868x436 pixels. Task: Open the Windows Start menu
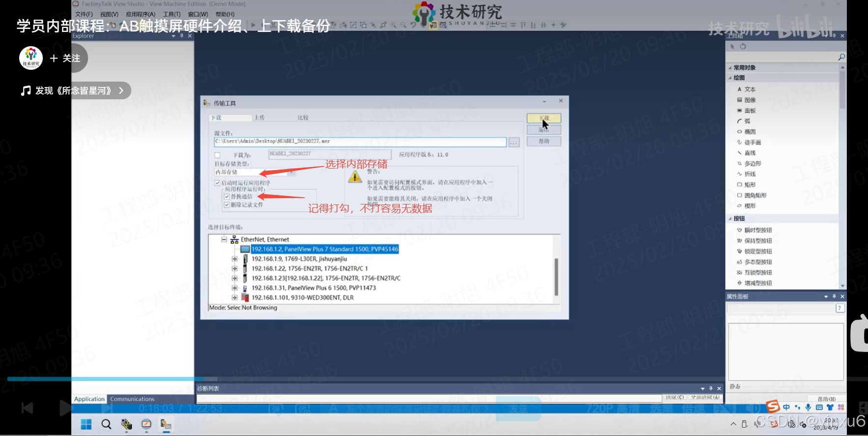tap(86, 424)
